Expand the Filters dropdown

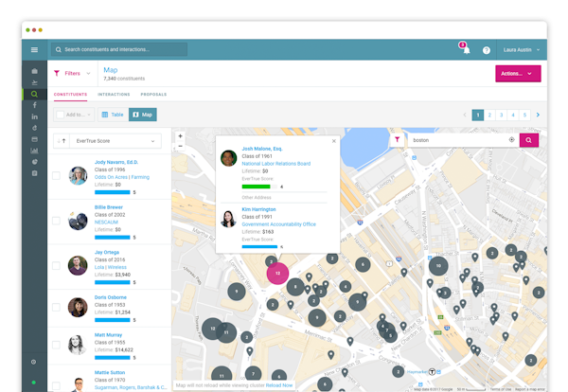(72, 74)
